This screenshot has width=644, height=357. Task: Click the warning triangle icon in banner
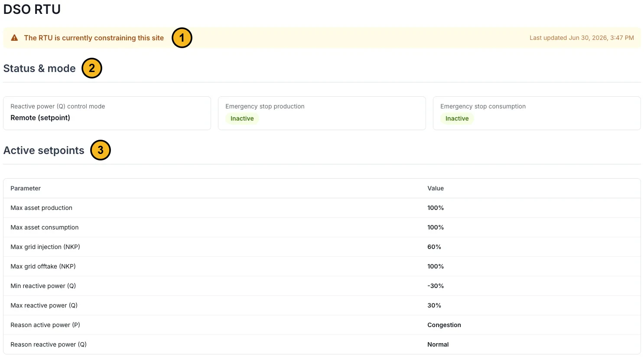point(14,38)
